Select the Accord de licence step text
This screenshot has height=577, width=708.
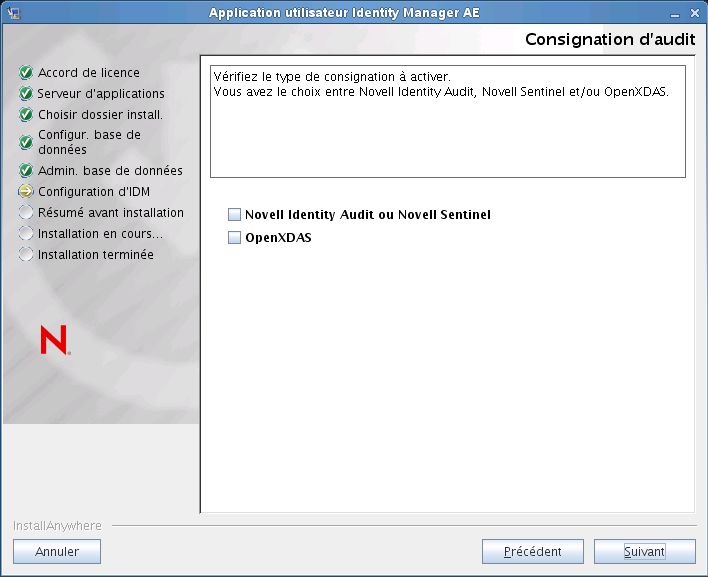coord(89,73)
